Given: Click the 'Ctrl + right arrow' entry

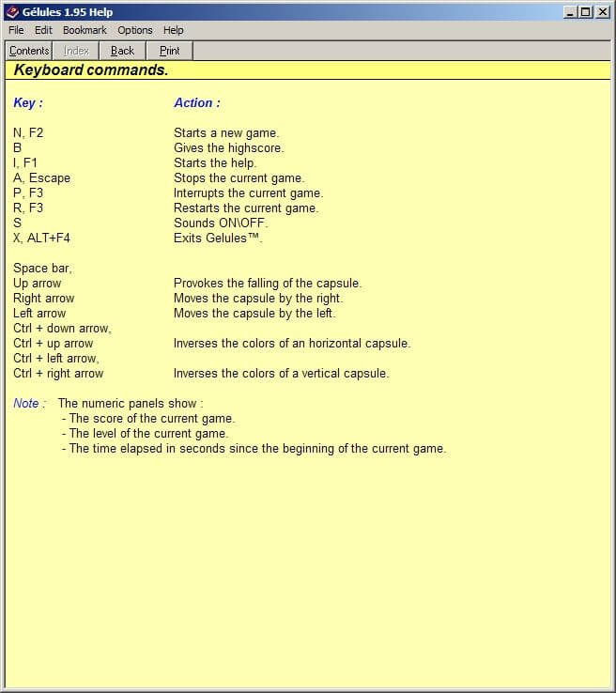Looking at the screenshot, I should 58,373.
